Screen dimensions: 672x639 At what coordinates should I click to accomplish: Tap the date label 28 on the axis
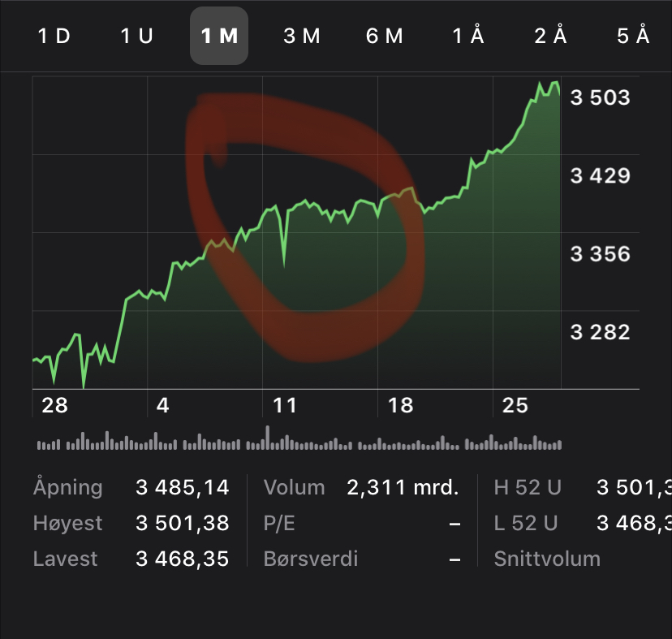[54, 405]
